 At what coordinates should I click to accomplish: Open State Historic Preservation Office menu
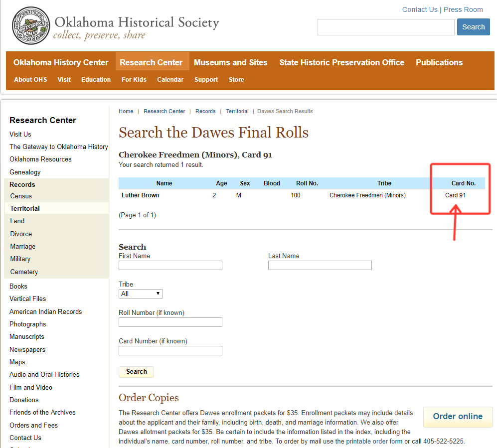[x=341, y=62]
